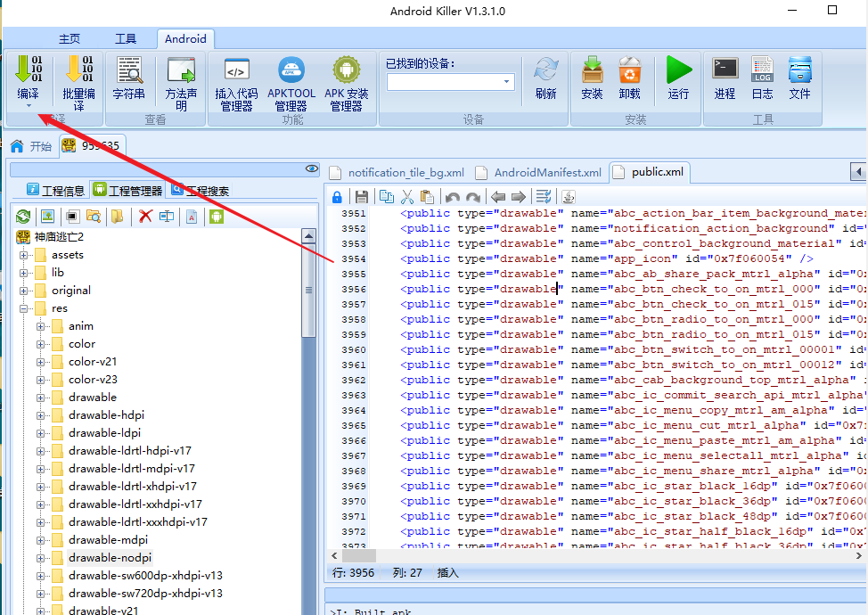This screenshot has width=868, height=615.
Task: Switch to the 工具 ribbon tab
Action: point(126,38)
